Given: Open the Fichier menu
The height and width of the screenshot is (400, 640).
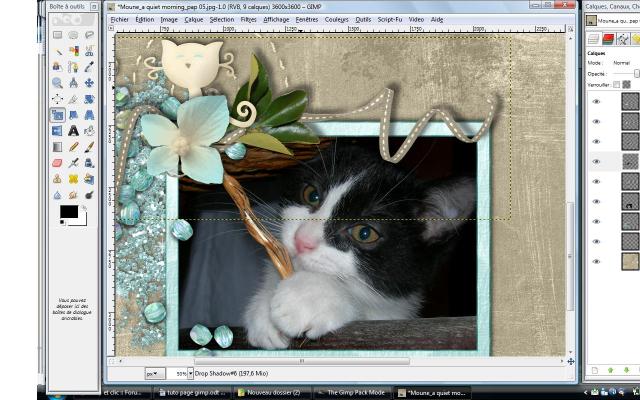Looking at the screenshot, I should tap(120, 20).
